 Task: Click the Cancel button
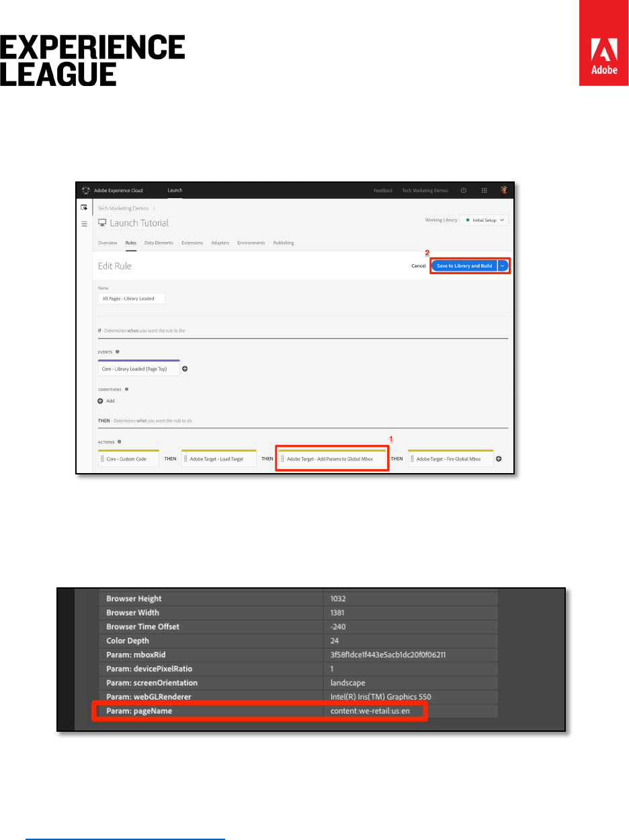pos(419,266)
